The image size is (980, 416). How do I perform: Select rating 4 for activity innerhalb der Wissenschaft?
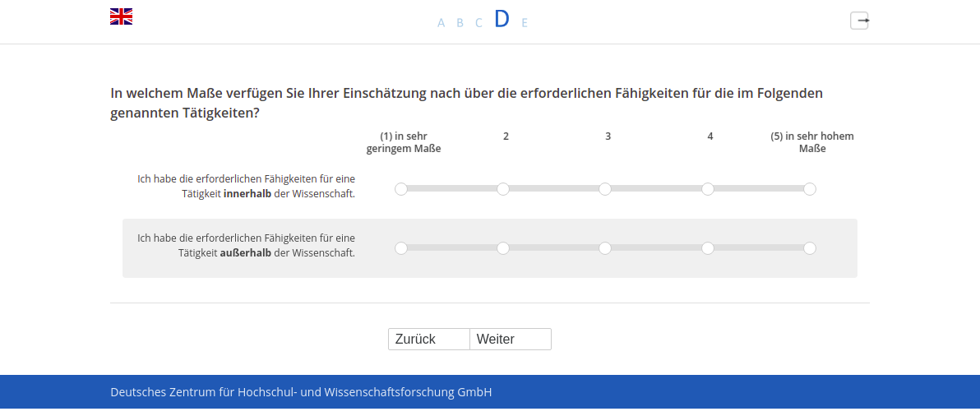click(x=708, y=188)
